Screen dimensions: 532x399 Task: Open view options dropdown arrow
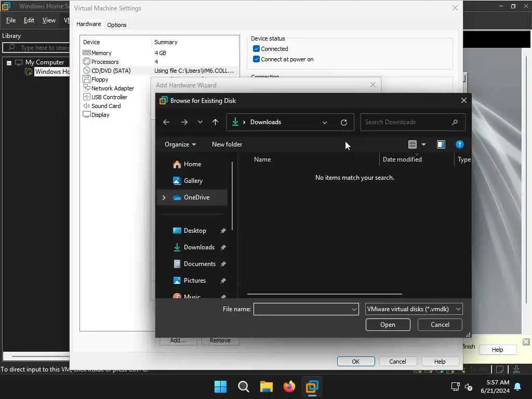point(423,144)
